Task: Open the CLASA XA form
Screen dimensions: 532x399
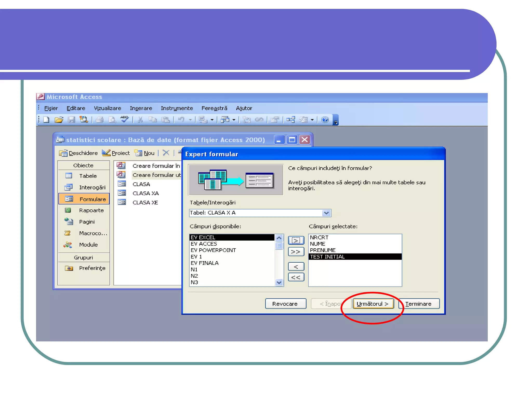Action: 145,193
